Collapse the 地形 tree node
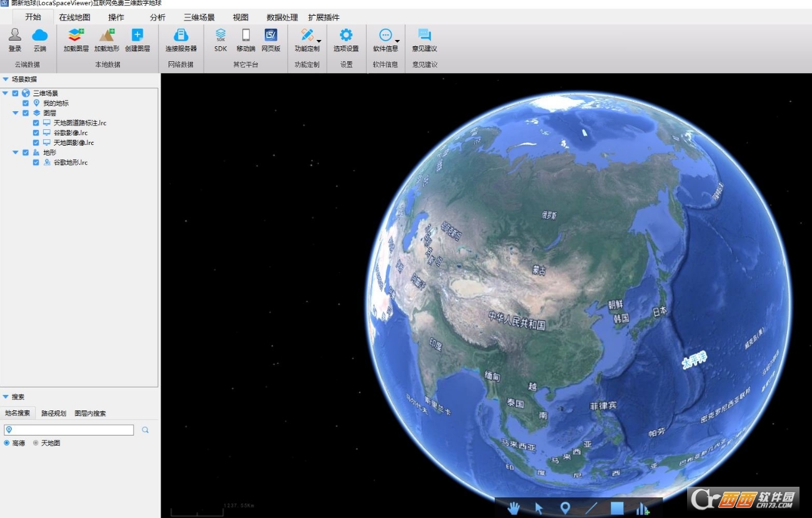The width and height of the screenshot is (812, 518). [x=16, y=152]
